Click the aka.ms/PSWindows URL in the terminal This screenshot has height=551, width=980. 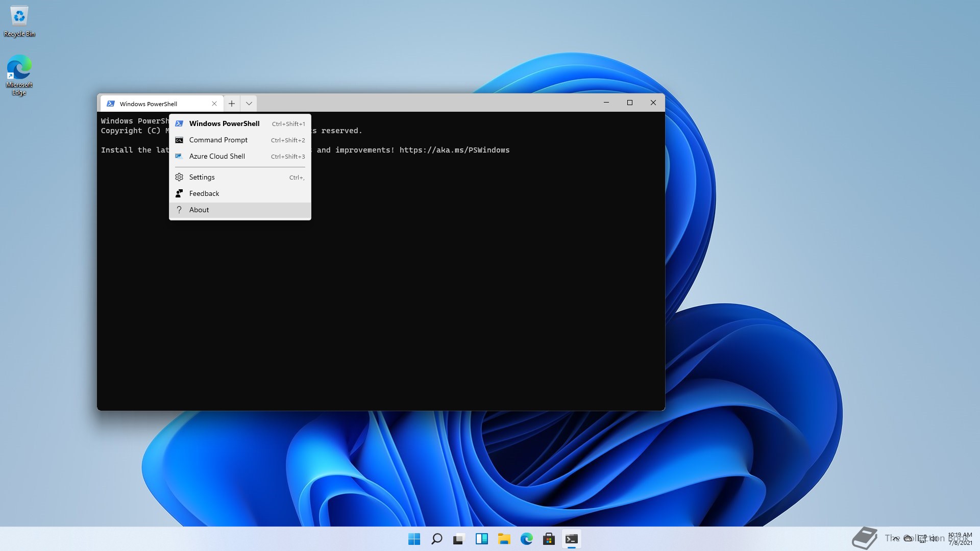[454, 150]
